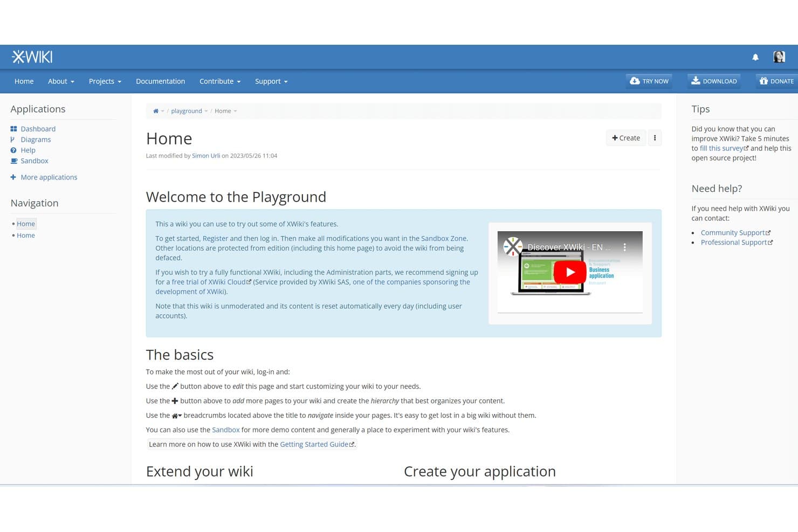Expand the playground breadcrumb dropdown arrow
Screen dimensions: 798x532
point(206,112)
